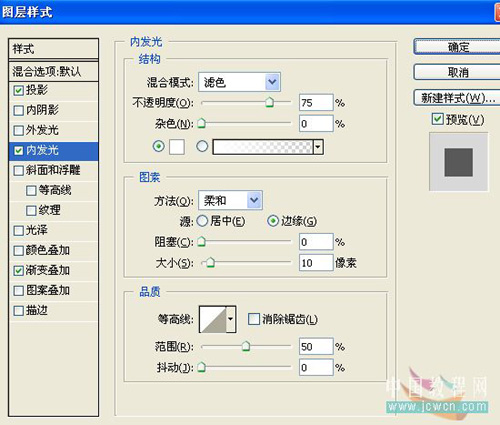Click the white glow color swatch
This screenshot has height=425, width=500.
pos(177,147)
